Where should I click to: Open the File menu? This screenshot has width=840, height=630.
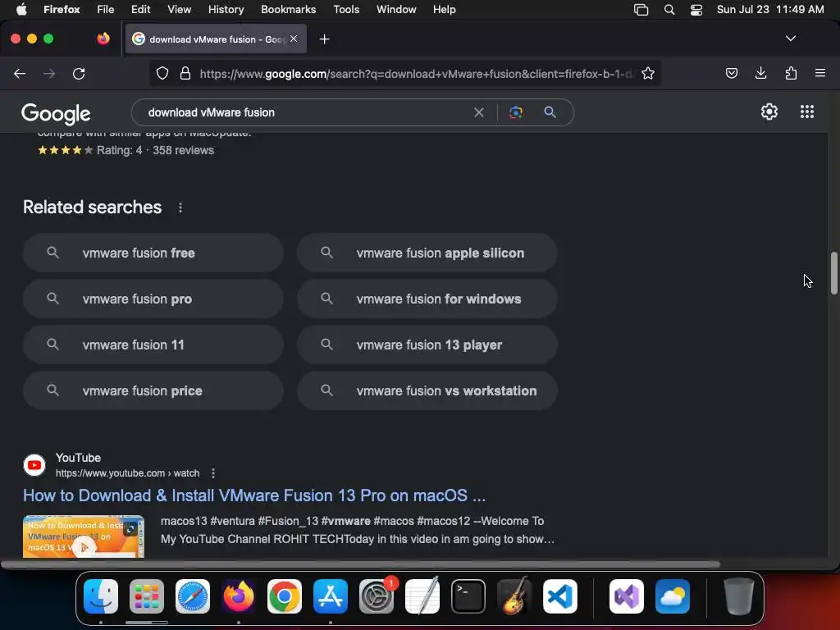[x=106, y=9]
